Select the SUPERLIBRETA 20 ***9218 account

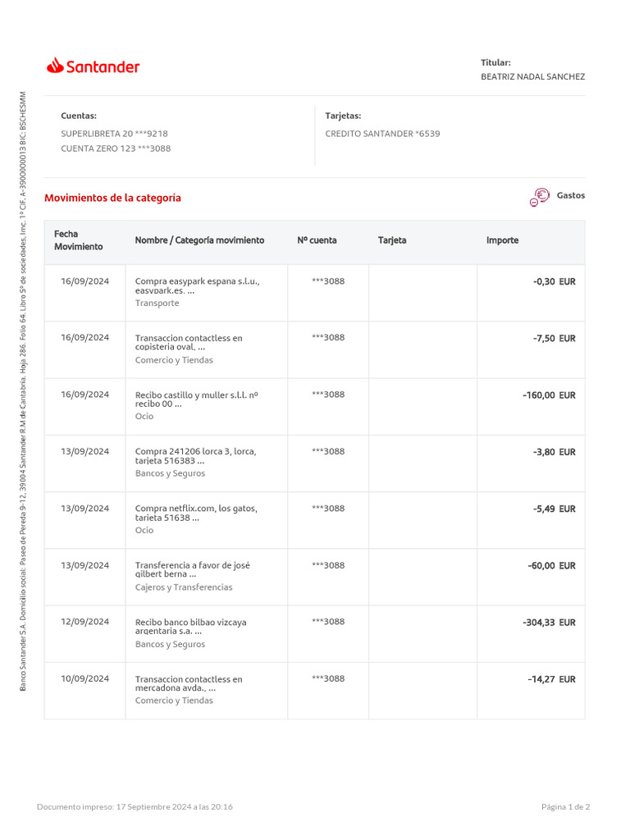click(114, 133)
